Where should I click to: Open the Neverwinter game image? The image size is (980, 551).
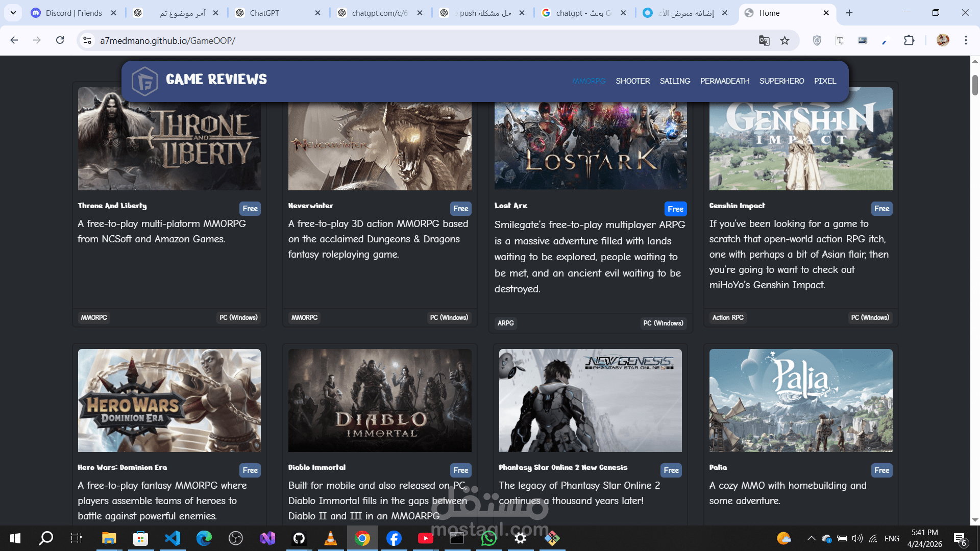(x=380, y=146)
